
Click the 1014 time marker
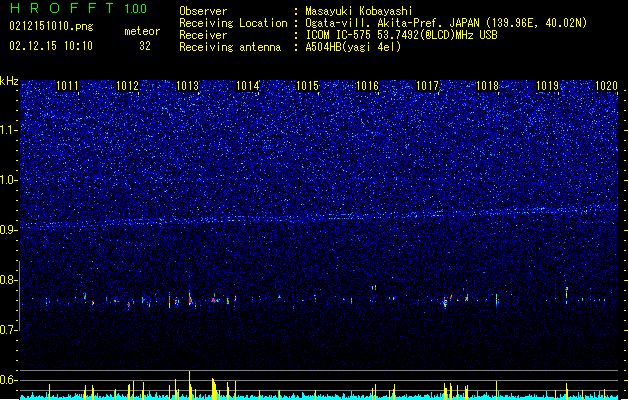(248, 86)
